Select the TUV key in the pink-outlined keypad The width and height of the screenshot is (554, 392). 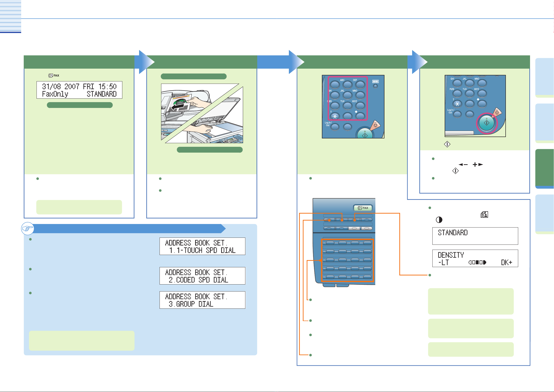[347, 106]
